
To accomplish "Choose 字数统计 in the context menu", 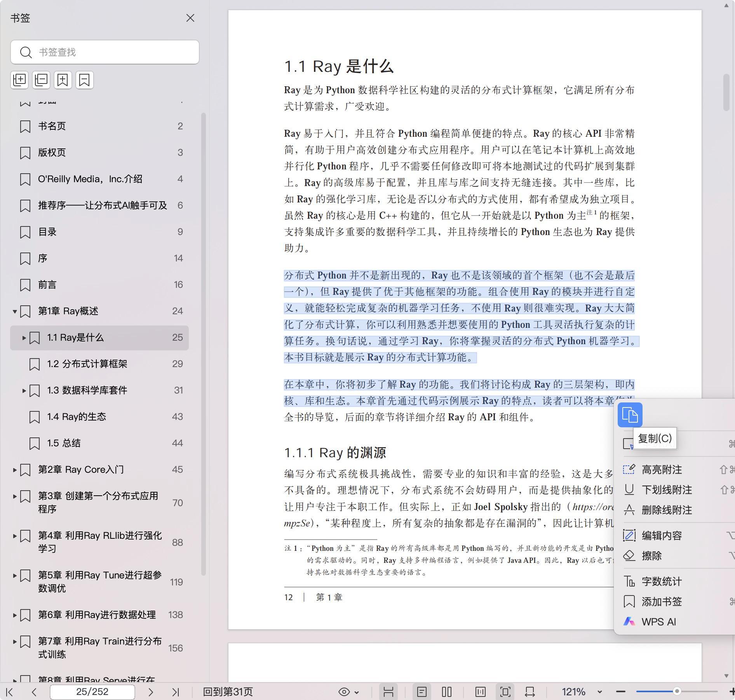I will (662, 582).
